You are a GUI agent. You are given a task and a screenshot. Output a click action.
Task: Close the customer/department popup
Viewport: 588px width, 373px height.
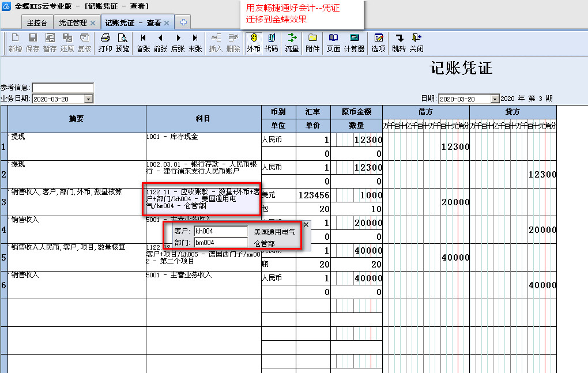306,224
